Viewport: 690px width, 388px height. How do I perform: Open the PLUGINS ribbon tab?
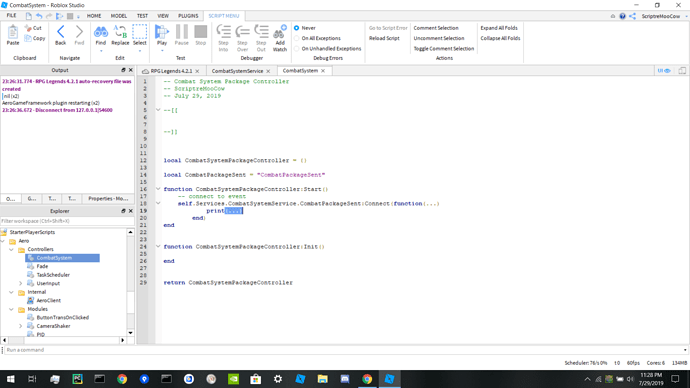188,16
